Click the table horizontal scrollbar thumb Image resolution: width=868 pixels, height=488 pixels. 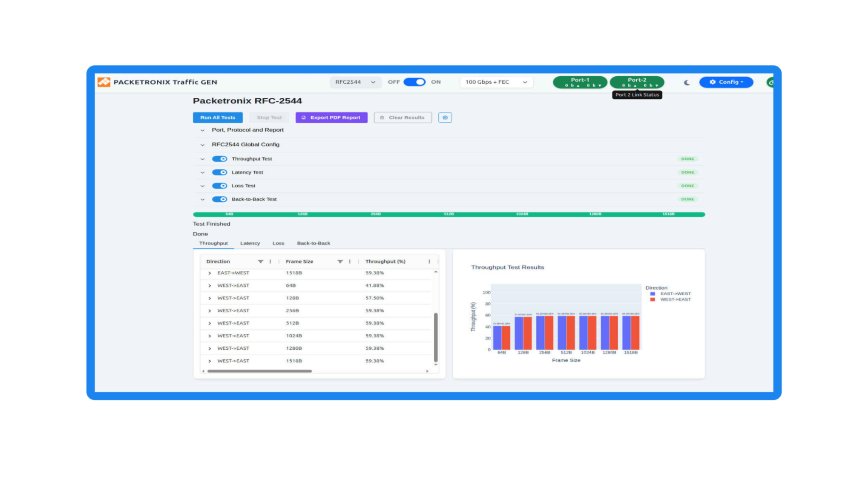[x=259, y=371]
